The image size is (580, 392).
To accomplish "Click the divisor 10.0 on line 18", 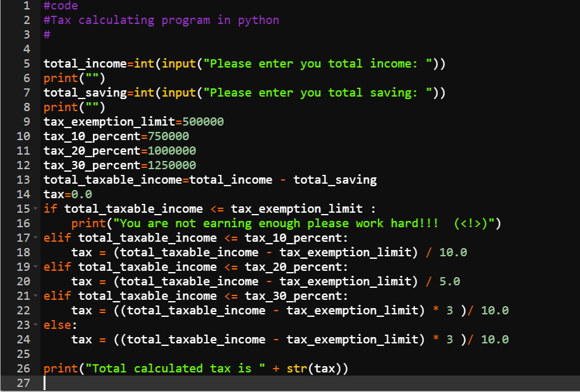I will tap(453, 252).
